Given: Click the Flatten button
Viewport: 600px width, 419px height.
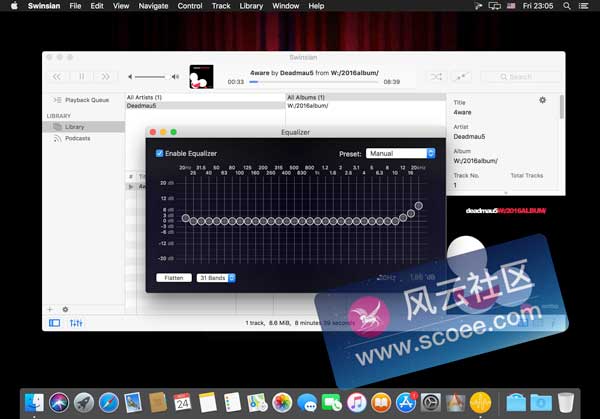Looking at the screenshot, I should coord(174,278).
